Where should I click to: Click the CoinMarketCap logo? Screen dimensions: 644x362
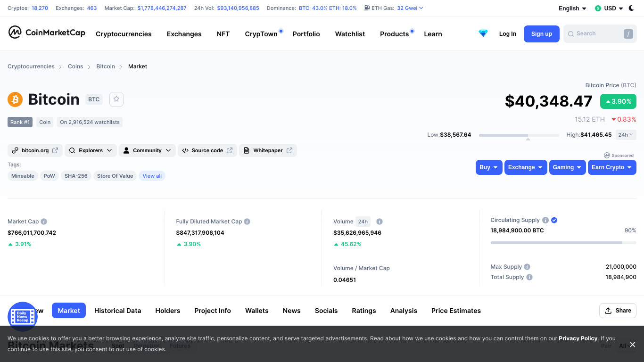coord(47,33)
